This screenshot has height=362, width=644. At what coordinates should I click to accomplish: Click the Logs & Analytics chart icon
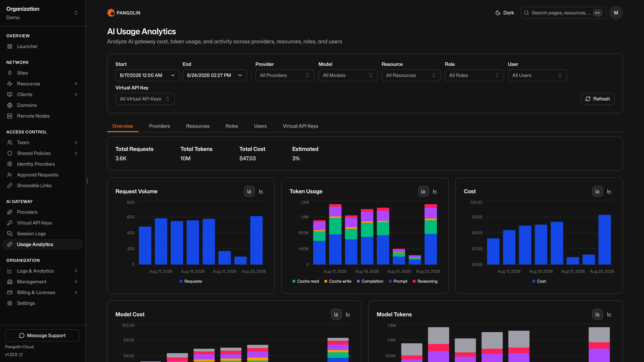(10, 271)
